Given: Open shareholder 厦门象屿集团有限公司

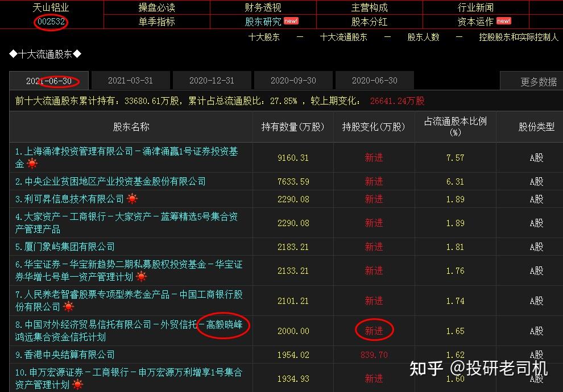Looking at the screenshot, I should click(65, 247).
